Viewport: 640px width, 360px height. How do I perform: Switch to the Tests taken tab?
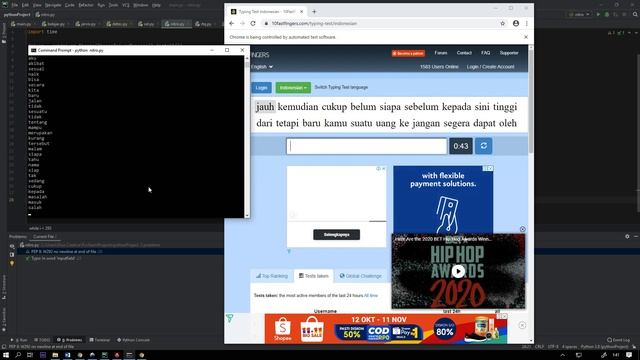coord(313,276)
